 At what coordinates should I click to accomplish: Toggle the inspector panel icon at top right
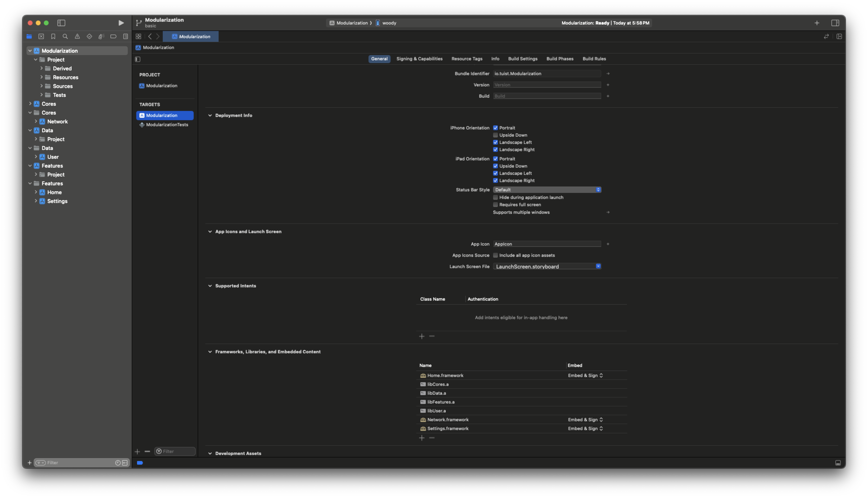(835, 23)
